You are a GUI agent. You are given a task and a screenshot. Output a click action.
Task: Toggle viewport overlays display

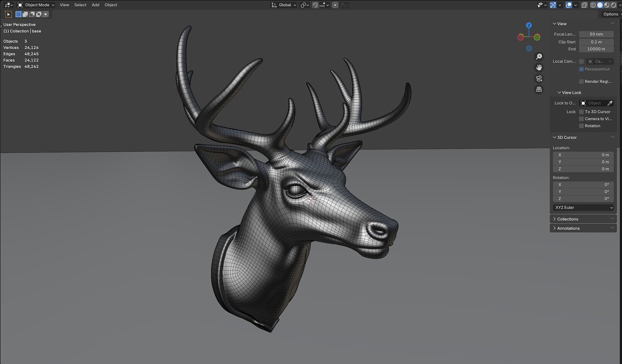[x=569, y=5]
